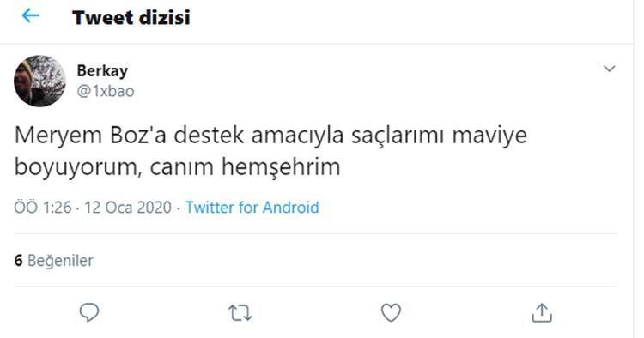Click the name Meryem Boz'a in tweet

(90, 135)
